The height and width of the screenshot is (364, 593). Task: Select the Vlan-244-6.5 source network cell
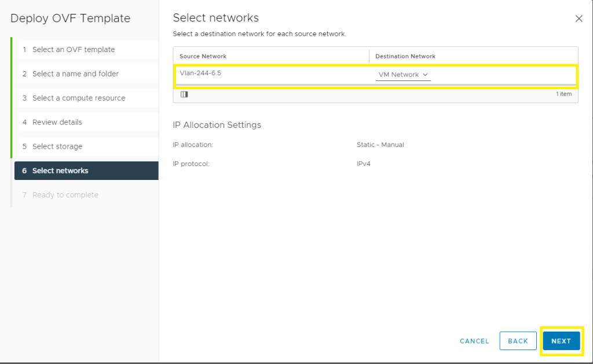click(200, 74)
